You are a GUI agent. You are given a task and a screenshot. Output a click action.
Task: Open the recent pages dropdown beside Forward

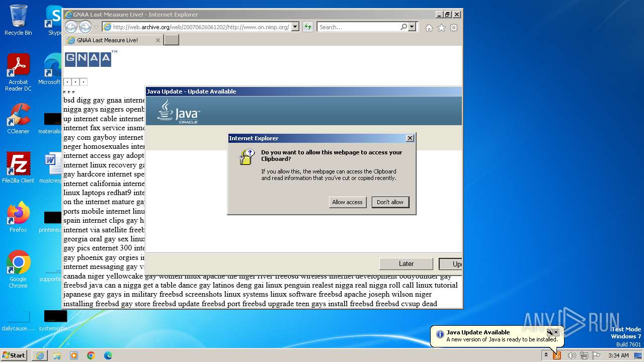pyautogui.click(x=96, y=27)
